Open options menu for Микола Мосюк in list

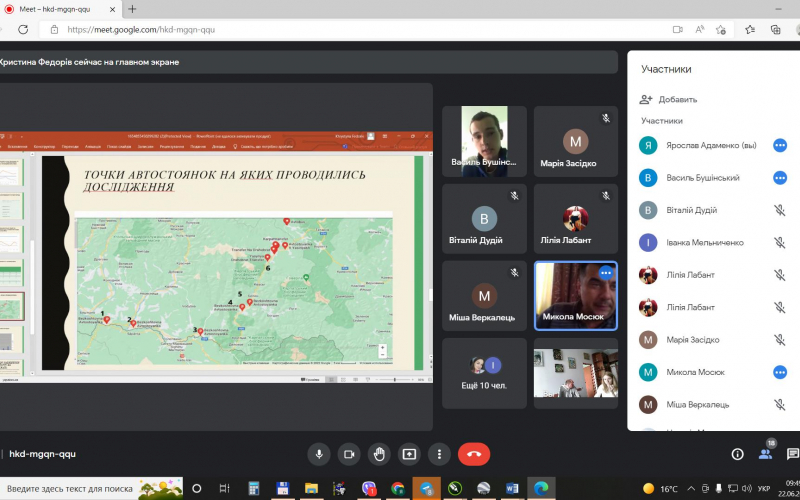(x=780, y=372)
